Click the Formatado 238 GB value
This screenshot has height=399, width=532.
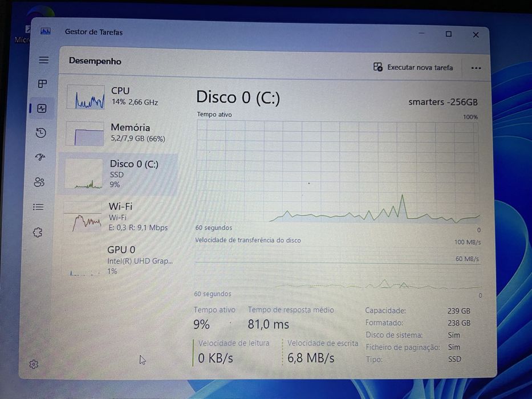pyautogui.click(x=459, y=323)
